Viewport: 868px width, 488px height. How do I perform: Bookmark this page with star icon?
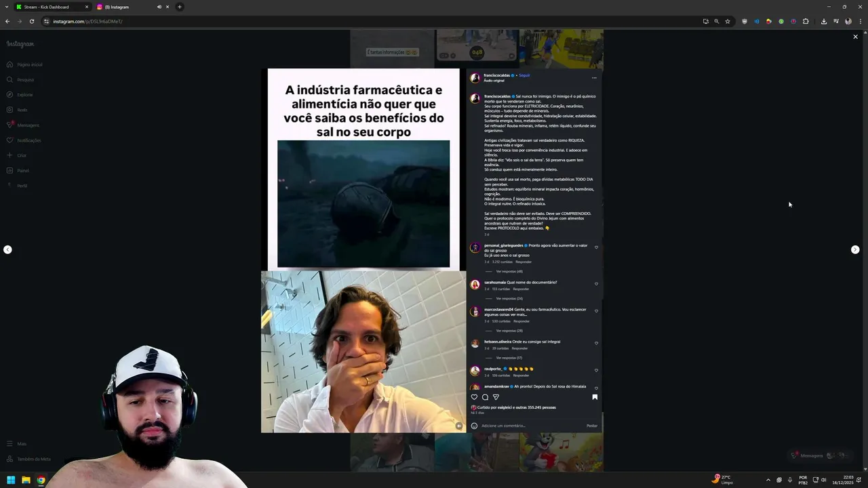(x=728, y=21)
